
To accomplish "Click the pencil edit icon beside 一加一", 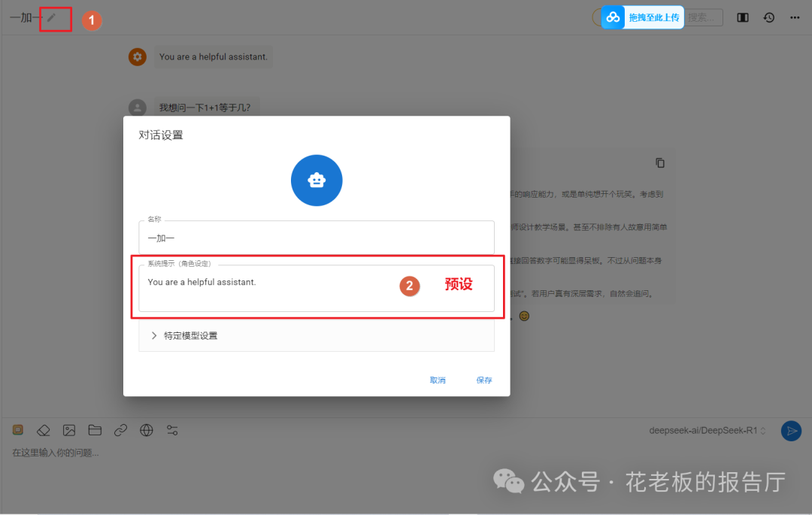I will pos(52,18).
